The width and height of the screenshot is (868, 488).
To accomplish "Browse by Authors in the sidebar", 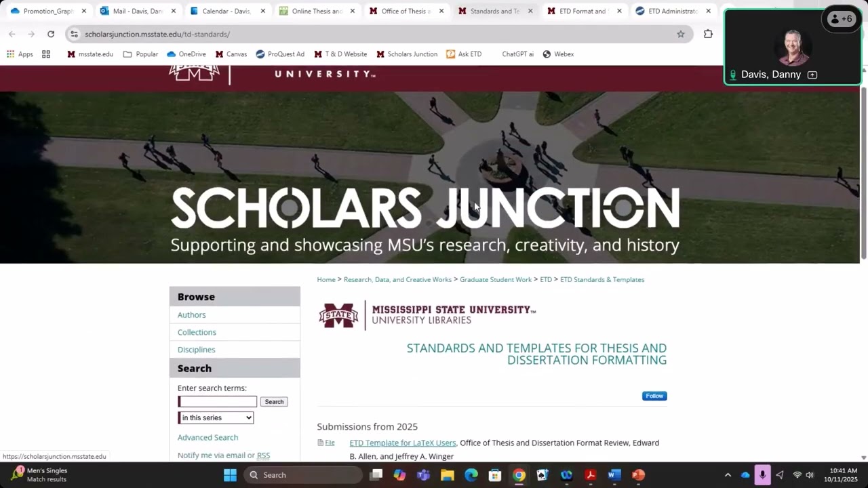I will [192, 314].
